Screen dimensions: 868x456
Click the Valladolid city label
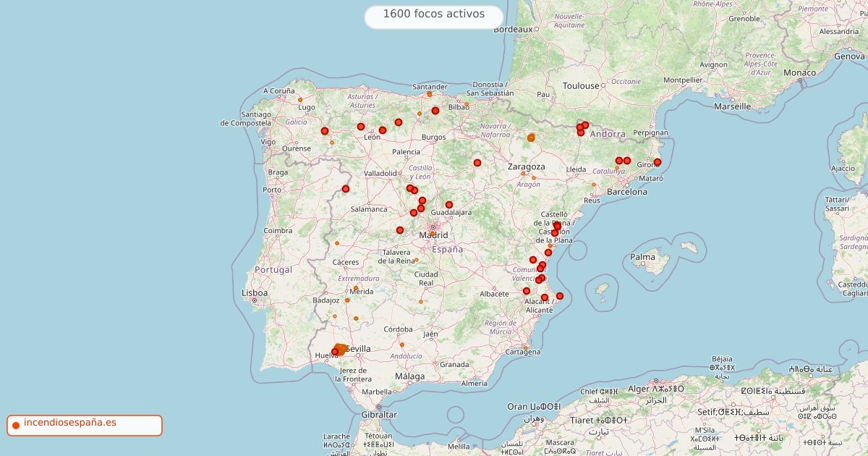click(x=380, y=174)
